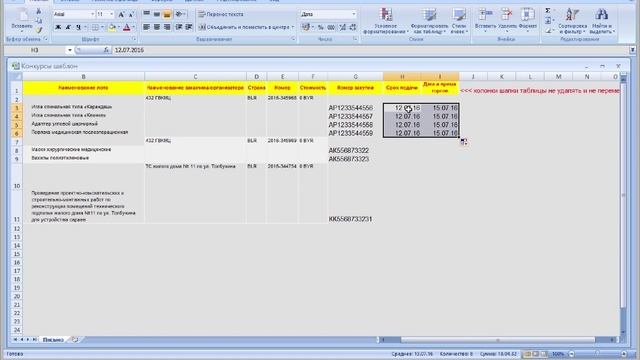Open the Font group dialog launcher

[x=134, y=39]
